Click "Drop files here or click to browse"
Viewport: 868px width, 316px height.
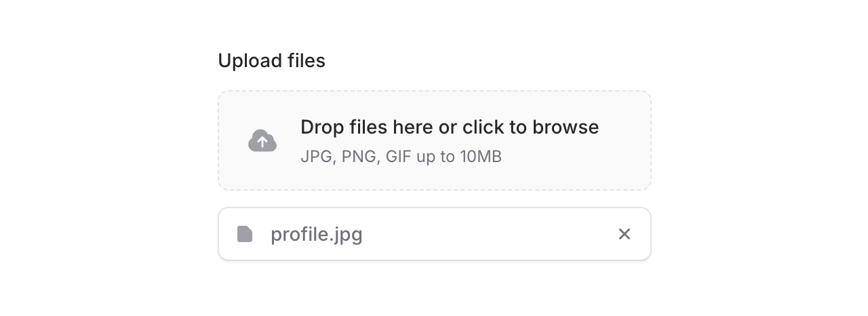click(449, 127)
